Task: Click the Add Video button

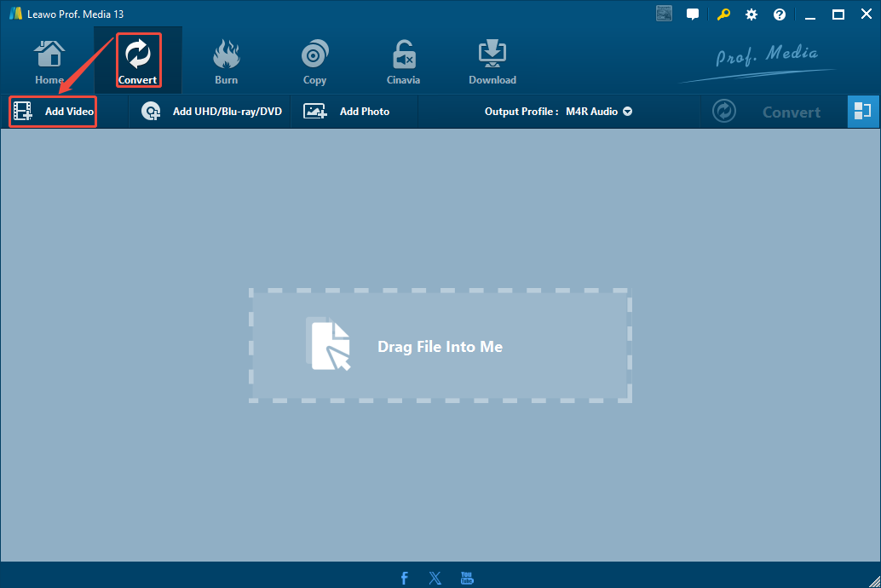Action: [52, 111]
